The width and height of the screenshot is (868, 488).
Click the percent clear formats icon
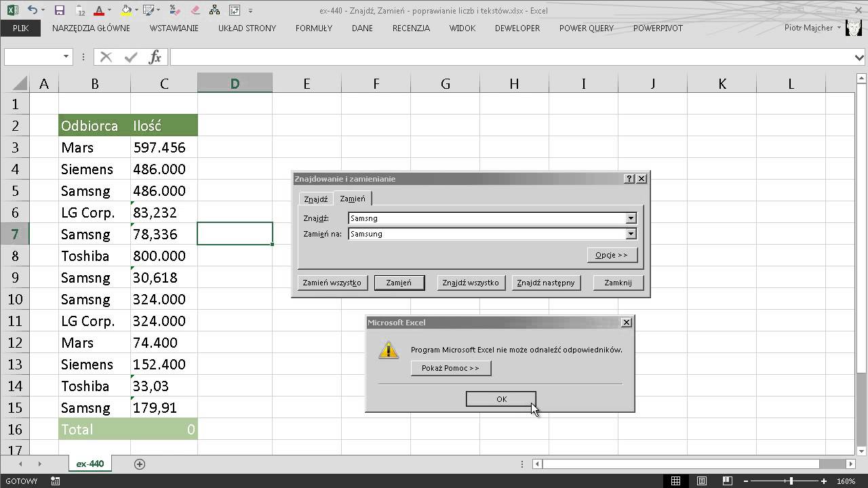click(174, 10)
